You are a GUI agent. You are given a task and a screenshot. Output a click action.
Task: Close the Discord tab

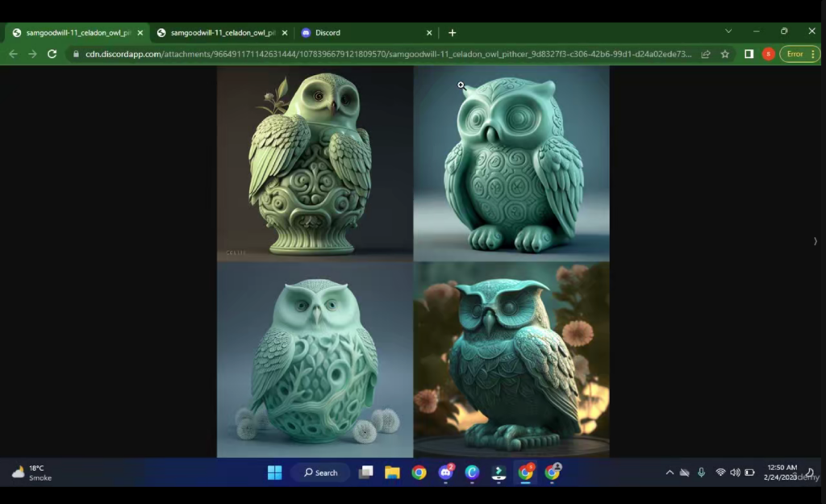tap(429, 32)
